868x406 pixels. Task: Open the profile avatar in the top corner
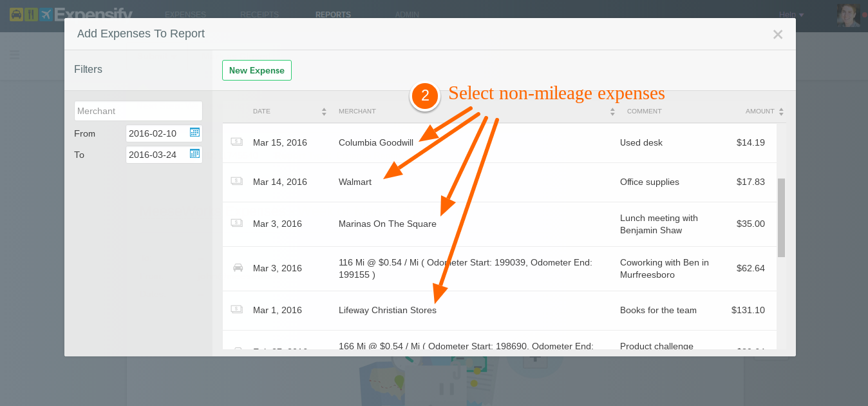(848, 14)
